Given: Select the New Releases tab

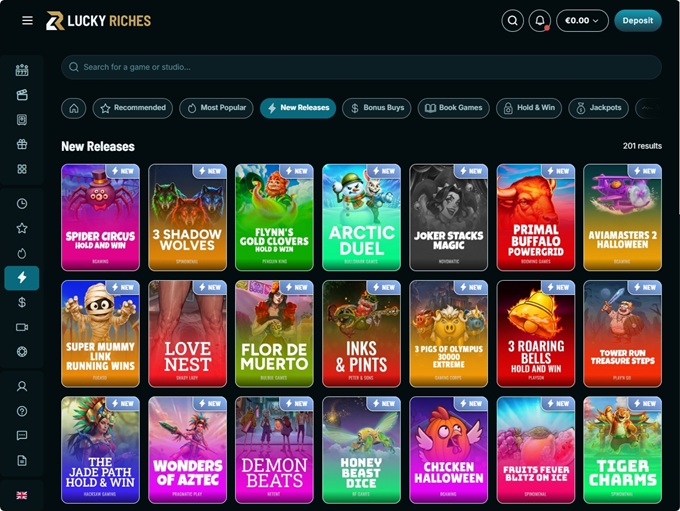Looking at the screenshot, I should pyautogui.click(x=298, y=108).
